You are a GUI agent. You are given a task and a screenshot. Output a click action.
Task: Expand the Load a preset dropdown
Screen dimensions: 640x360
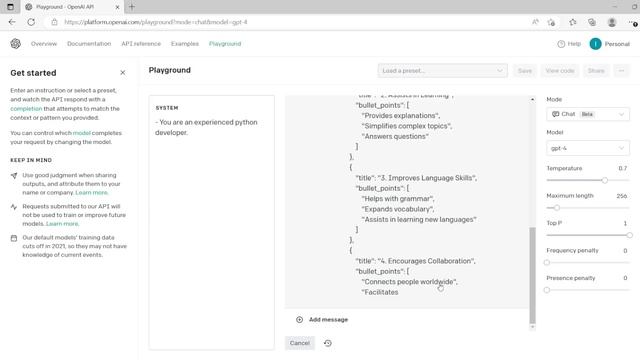click(x=442, y=71)
